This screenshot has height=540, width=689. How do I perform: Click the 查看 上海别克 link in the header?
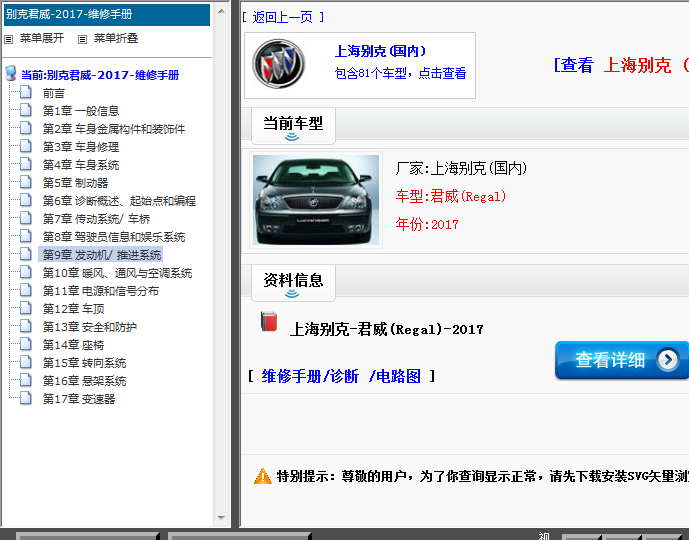[621, 65]
